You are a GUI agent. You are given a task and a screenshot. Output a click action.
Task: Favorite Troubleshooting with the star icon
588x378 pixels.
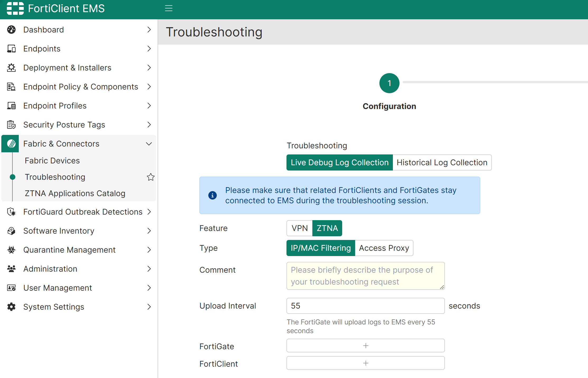[x=150, y=177]
